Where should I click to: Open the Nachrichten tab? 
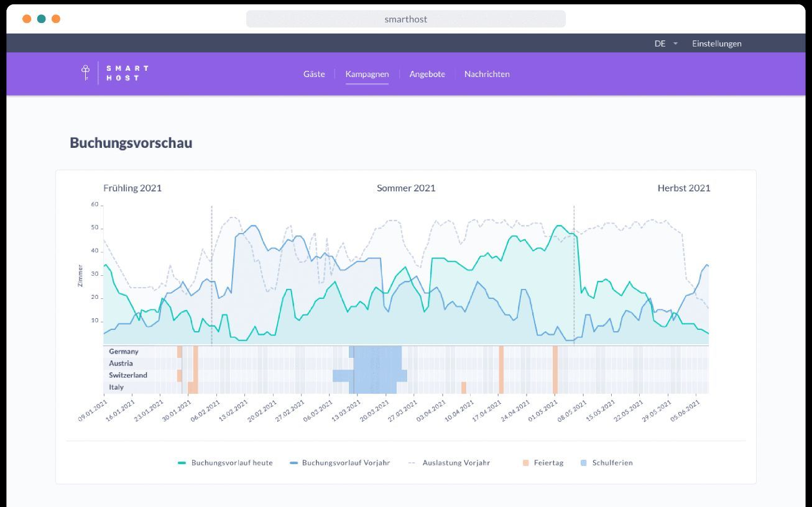(487, 74)
